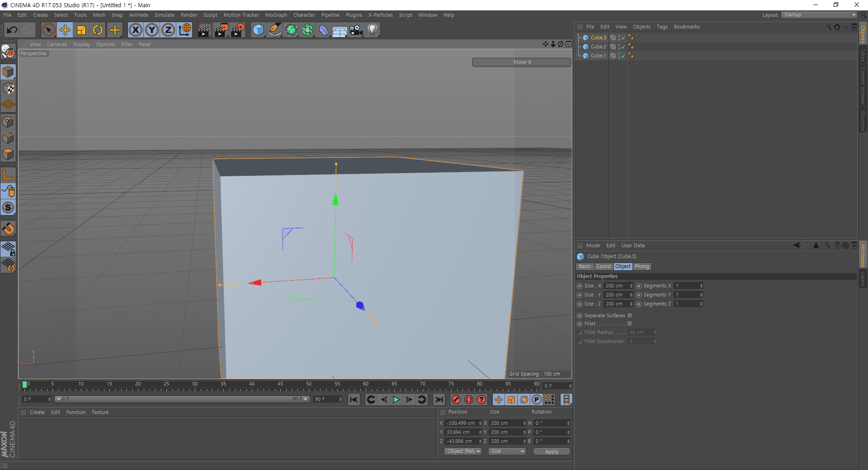Switch to Texture mode in left palette
The image size is (868, 470).
(8, 89)
